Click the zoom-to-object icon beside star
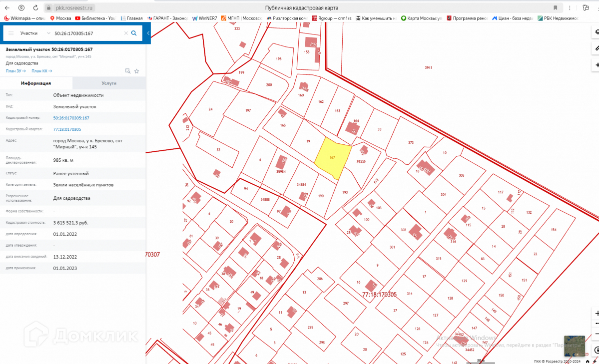This screenshot has width=599, height=364. 128,71
